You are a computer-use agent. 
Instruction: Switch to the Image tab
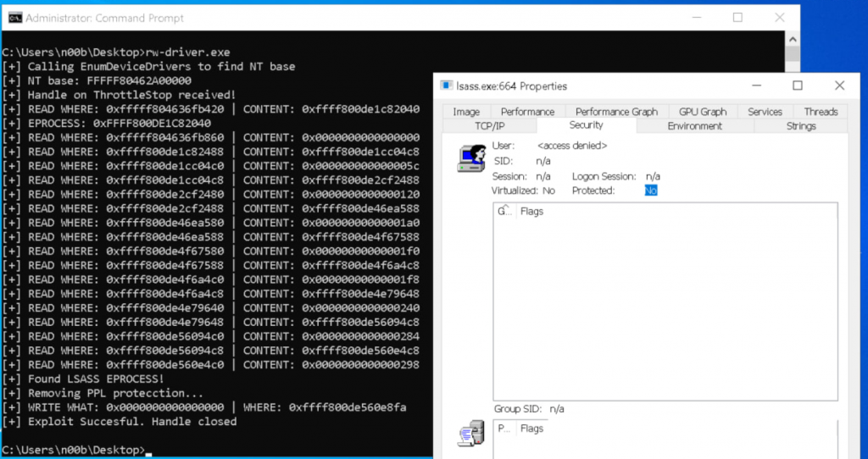pos(466,112)
